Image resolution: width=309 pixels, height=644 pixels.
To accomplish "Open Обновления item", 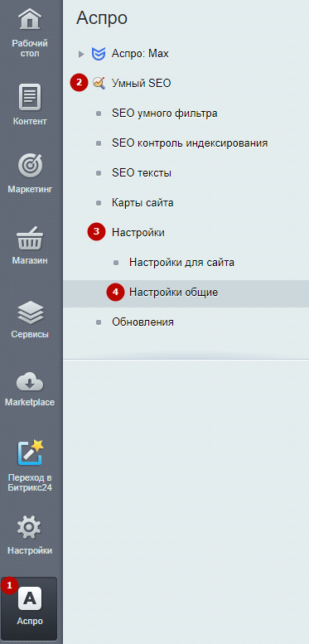I will tap(142, 322).
